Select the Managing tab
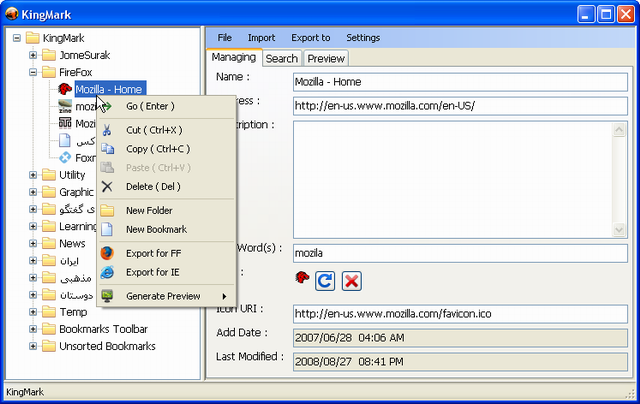 click(234, 58)
